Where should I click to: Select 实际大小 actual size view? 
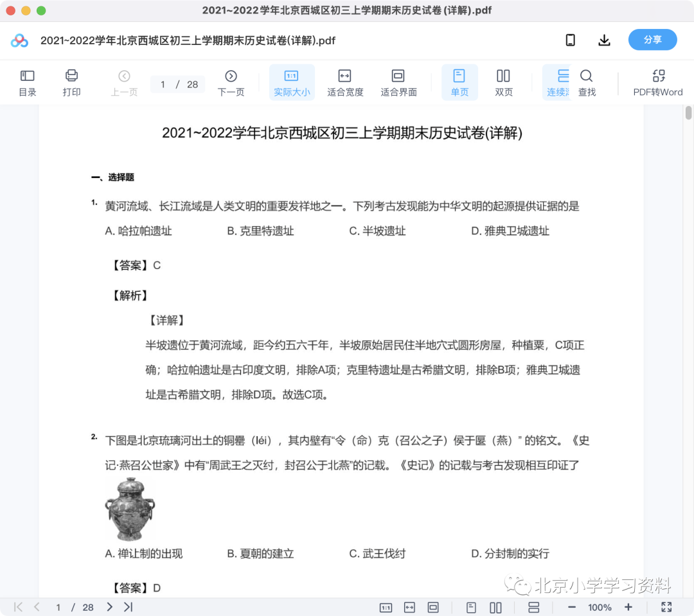tap(292, 83)
